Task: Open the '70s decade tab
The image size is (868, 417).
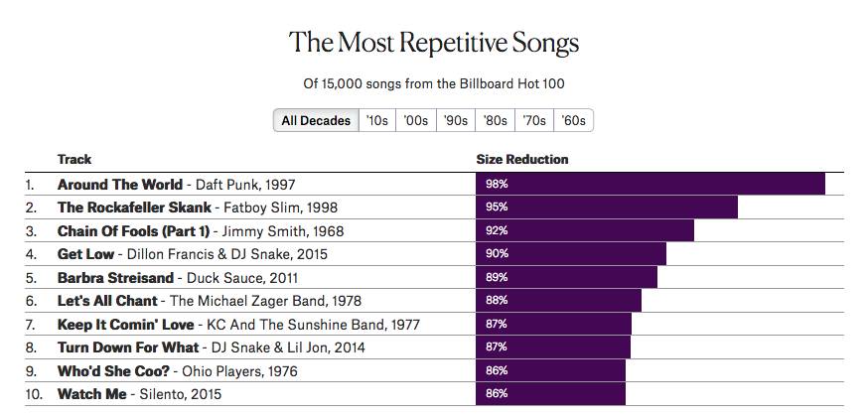Action: 534,120
